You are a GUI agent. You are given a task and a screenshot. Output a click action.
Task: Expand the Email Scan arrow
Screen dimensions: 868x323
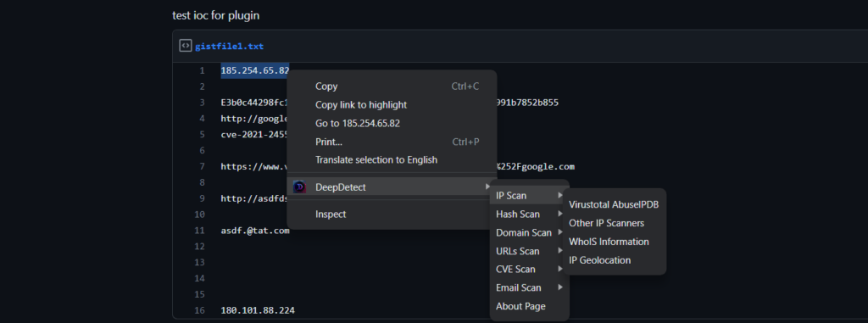click(x=560, y=287)
